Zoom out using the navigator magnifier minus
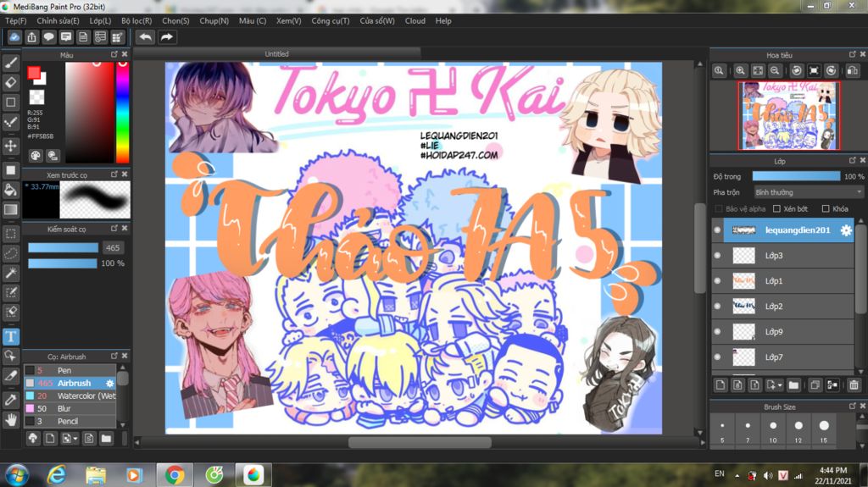Image resolution: width=868 pixels, height=487 pixels. coord(775,71)
